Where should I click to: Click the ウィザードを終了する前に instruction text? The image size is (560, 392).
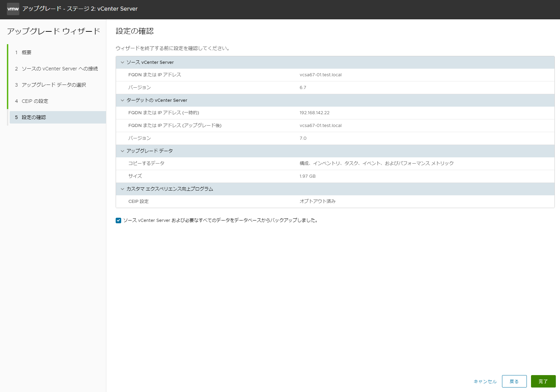[173, 48]
